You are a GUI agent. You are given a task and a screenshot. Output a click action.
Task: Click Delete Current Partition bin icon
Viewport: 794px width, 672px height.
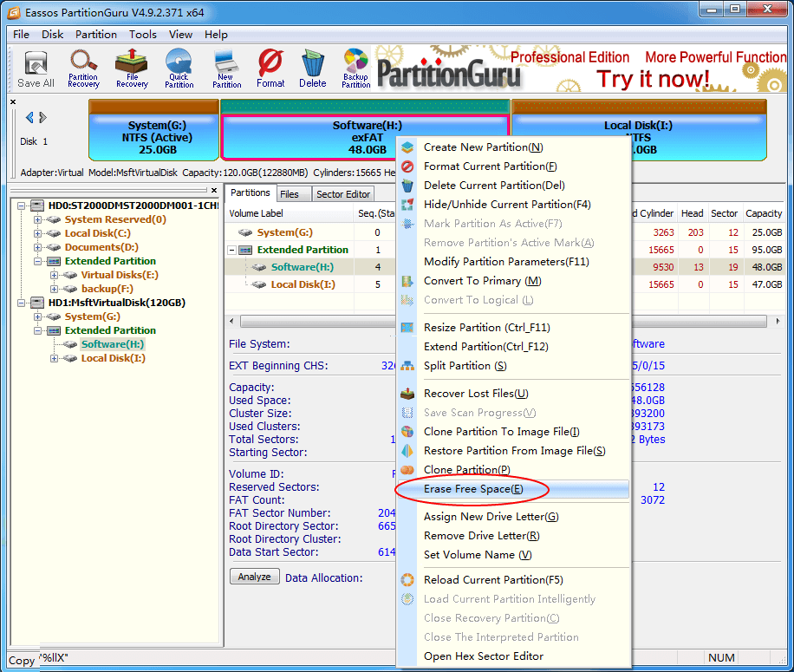click(407, 186)
